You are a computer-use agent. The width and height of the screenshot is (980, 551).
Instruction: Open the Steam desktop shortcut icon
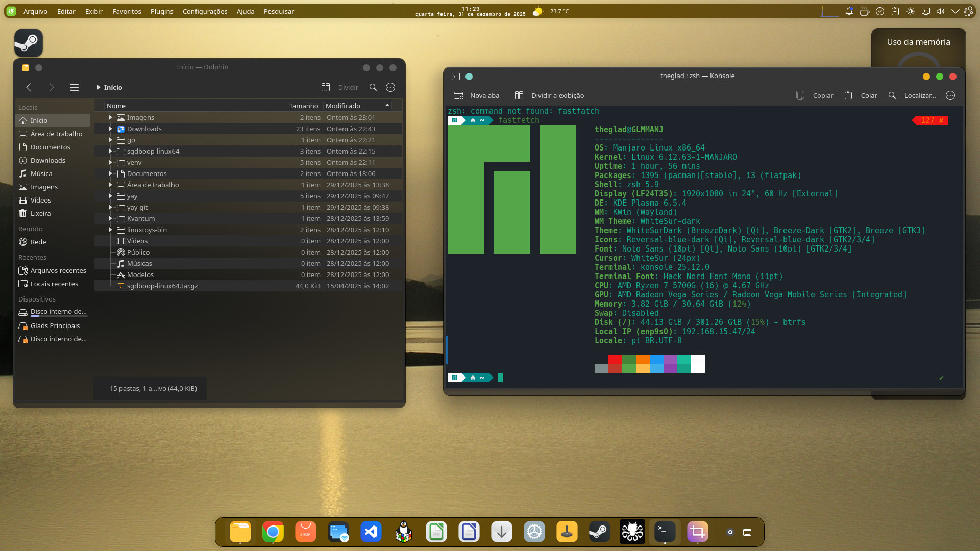coord(29,43)
